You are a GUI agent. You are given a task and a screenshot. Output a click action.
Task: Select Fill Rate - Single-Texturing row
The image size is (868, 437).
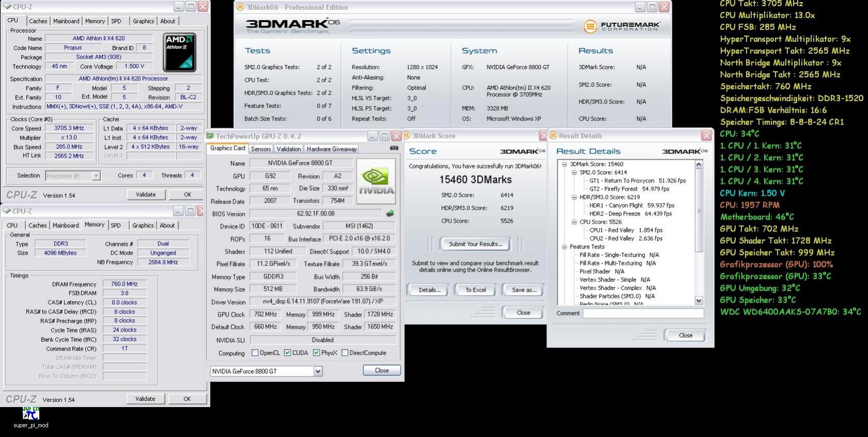pyautogui.click(x=619, y=255)
